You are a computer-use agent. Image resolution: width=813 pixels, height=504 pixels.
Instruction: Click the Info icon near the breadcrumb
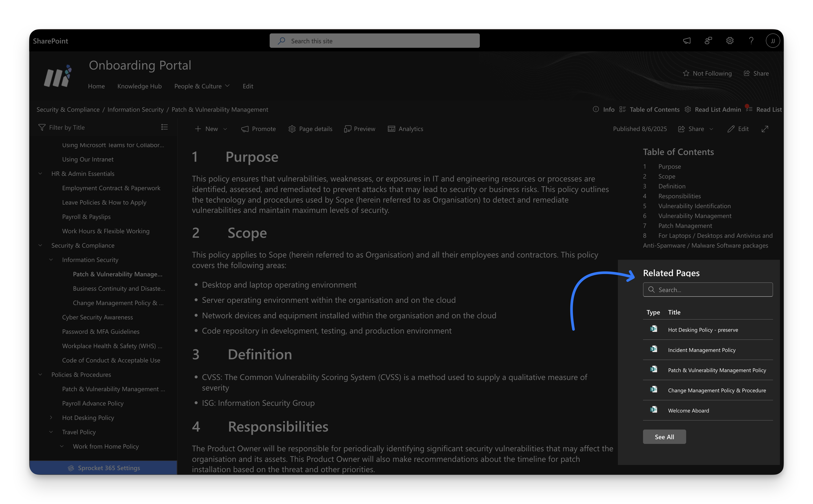[x=596, y=109]
